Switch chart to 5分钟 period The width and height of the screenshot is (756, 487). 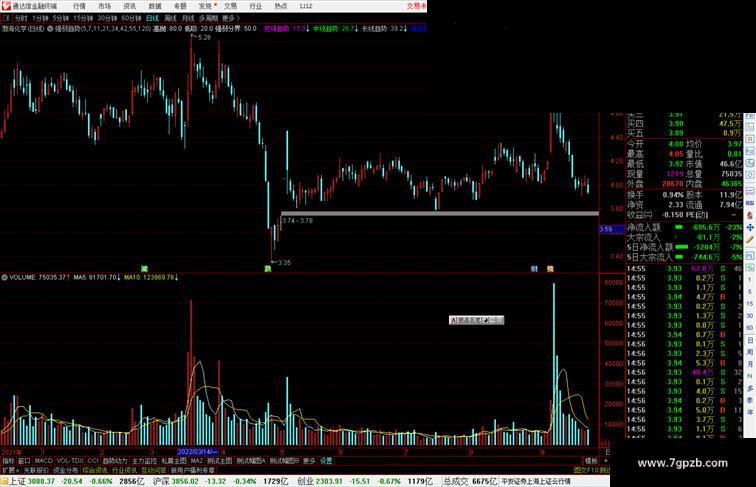pyautogui.click(x=61, y=18)
